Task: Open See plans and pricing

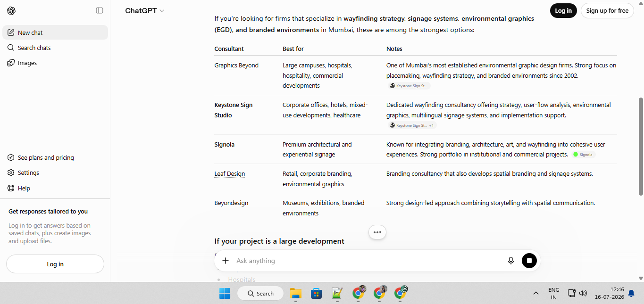Action: click(x=55, y=157)
